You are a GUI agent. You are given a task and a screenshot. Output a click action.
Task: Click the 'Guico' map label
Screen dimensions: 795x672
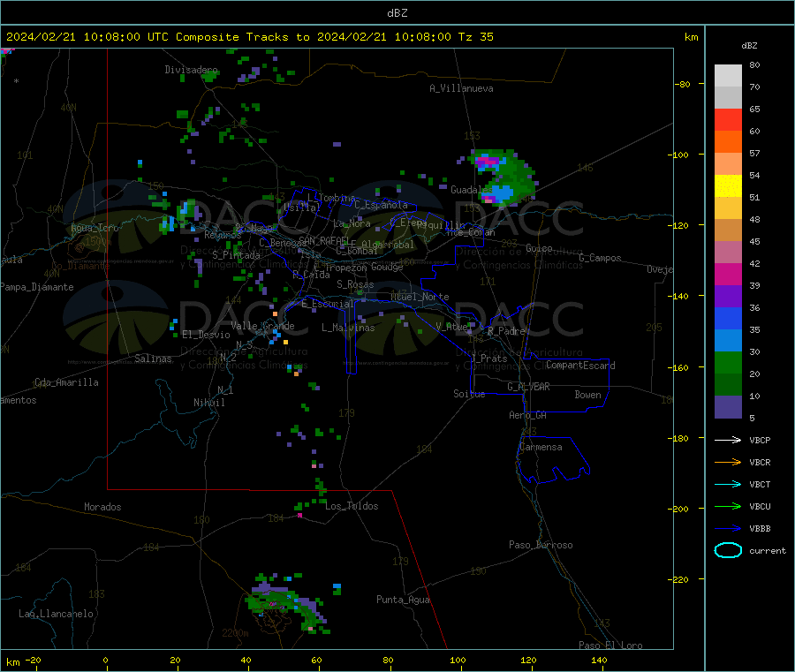(539, 248)
